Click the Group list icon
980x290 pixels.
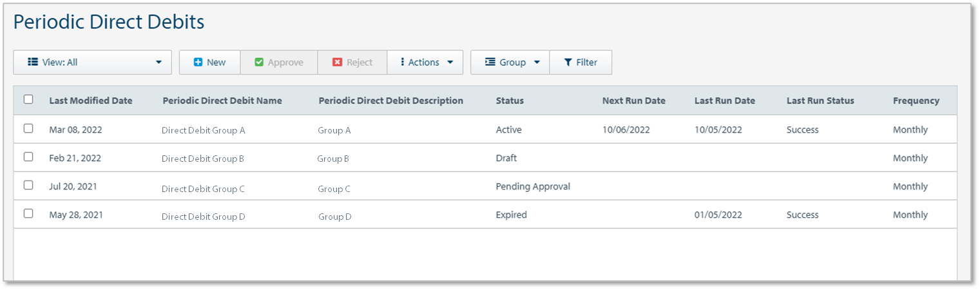click(x=490, y=63)
